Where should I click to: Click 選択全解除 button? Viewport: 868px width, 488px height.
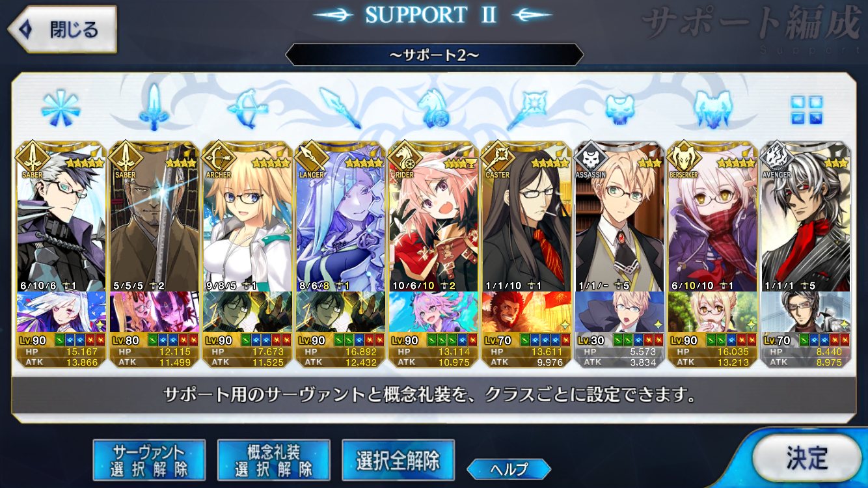click(398, 460)
